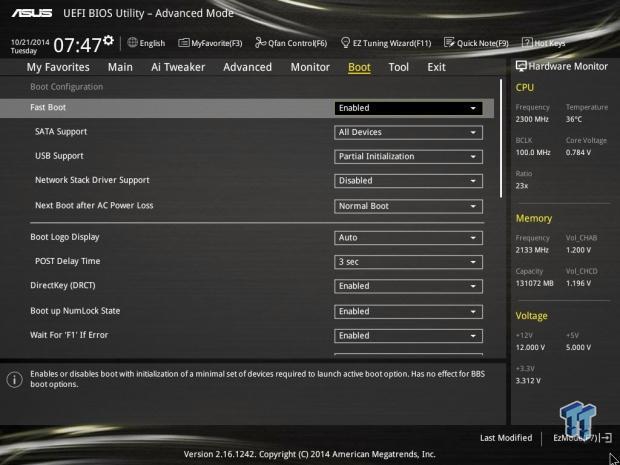Select the SATA Support label
The image size is (620, 465).
click(x=61, y=132)
